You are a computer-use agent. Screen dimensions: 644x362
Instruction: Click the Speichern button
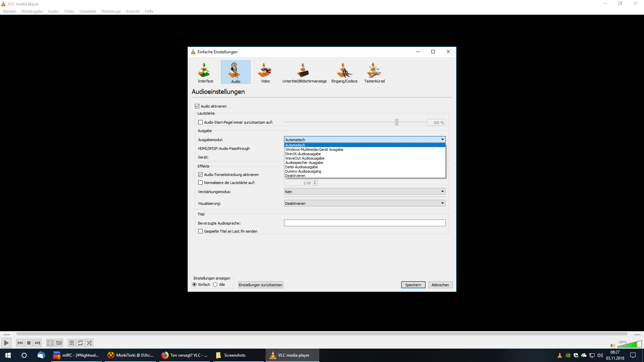tap(413, 285)
